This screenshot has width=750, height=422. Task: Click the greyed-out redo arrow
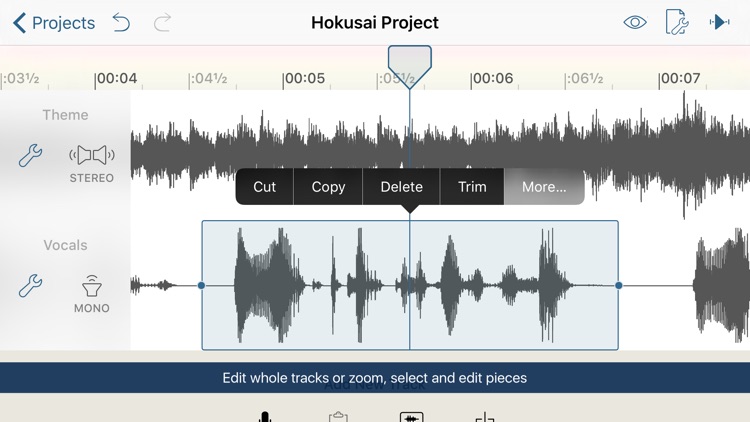pos(162,22)
